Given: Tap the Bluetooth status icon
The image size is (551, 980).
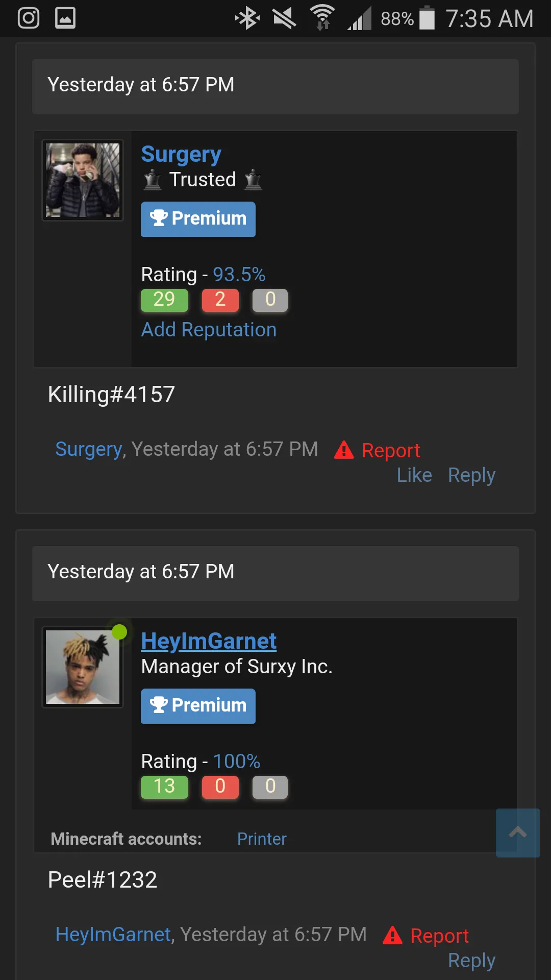Looking at the screenshot, I should [247, 18].
